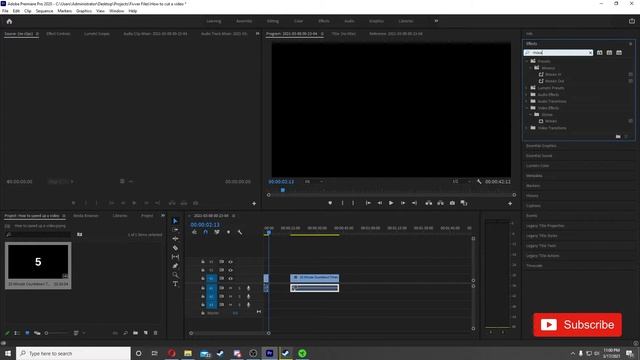
Task: Add Marker in Program Monitor controls
Action: 330,203
